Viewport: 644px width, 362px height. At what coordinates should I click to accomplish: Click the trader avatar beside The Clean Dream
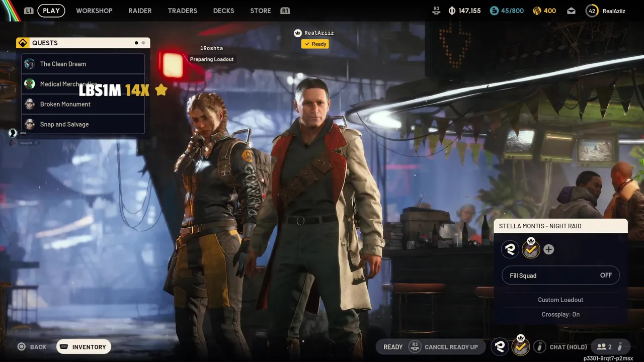tap(30, 64)
